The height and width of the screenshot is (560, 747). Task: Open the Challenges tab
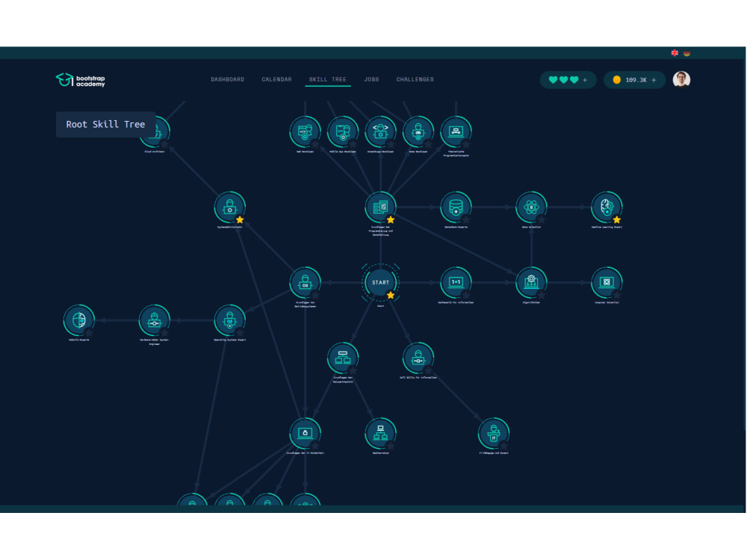[415, 80]
